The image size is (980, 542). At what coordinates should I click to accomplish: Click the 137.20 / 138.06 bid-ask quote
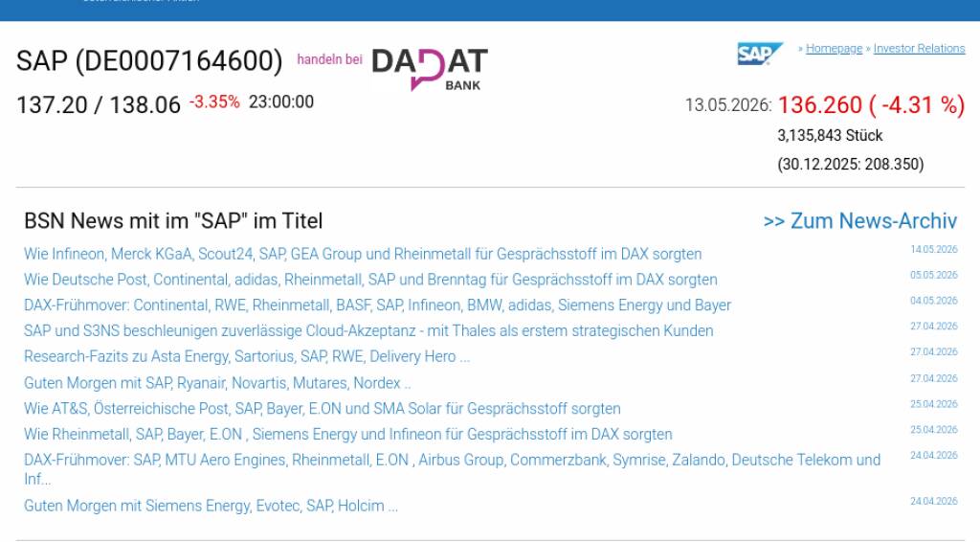click(x=99, y=105)
